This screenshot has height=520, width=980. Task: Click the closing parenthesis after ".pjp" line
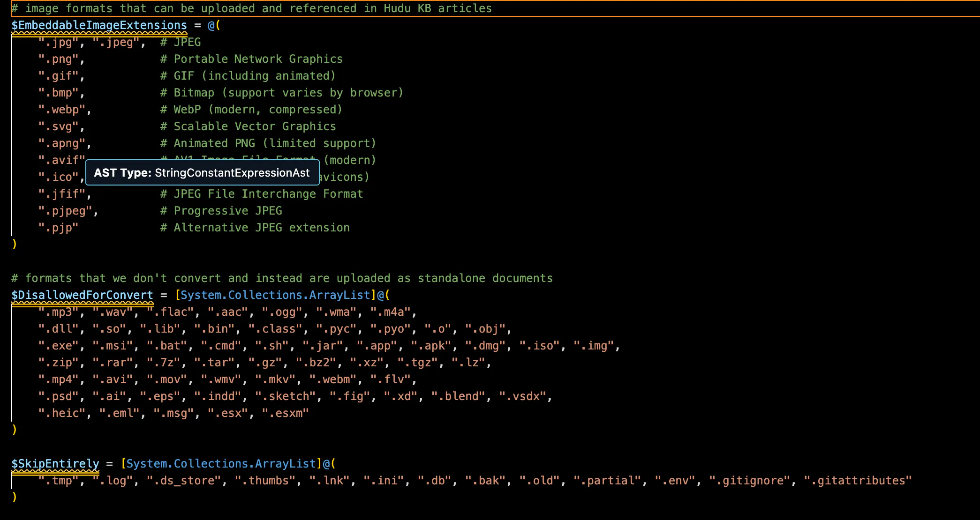pos(15,244)
